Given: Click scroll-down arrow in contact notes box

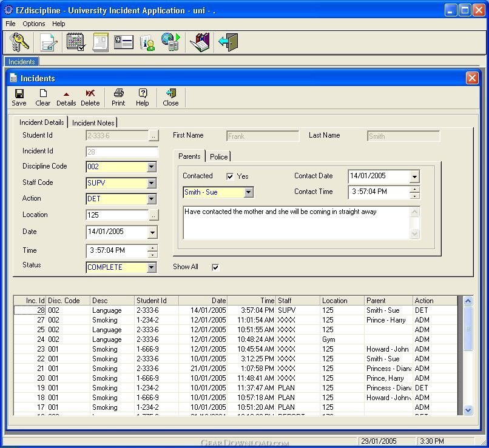Looking at the screenshot, I should pos(414,233).
